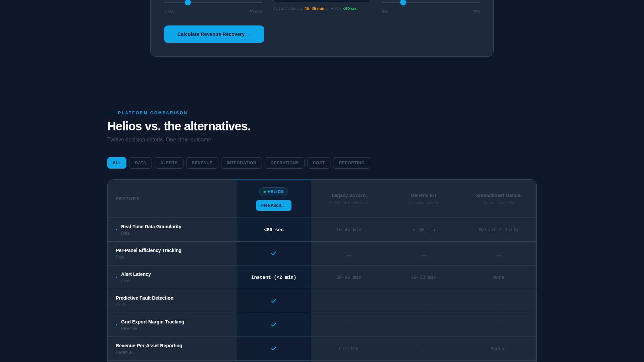Click the Real-Time Data Granularity row label
This screenshot has width=644, height=362.
pyautogui.click(x=151, y=227)
